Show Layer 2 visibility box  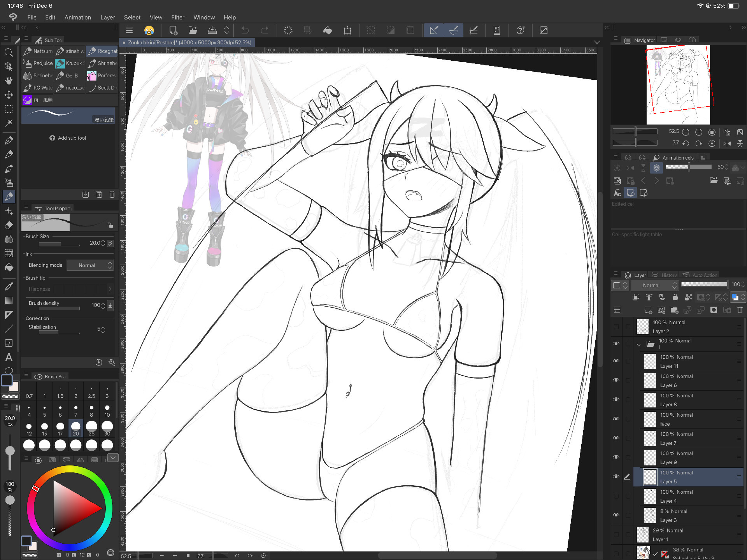pos(616,327)
